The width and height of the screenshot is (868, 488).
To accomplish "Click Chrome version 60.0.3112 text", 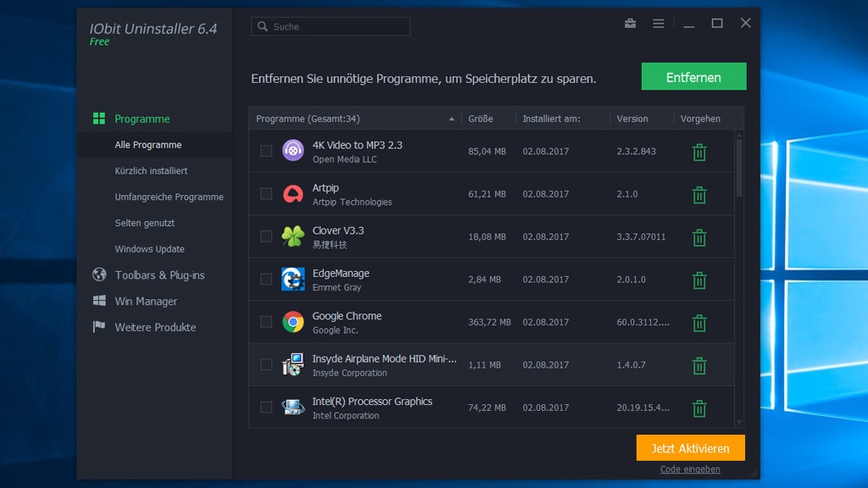I will pyautogui.click(x=643, y=321).
